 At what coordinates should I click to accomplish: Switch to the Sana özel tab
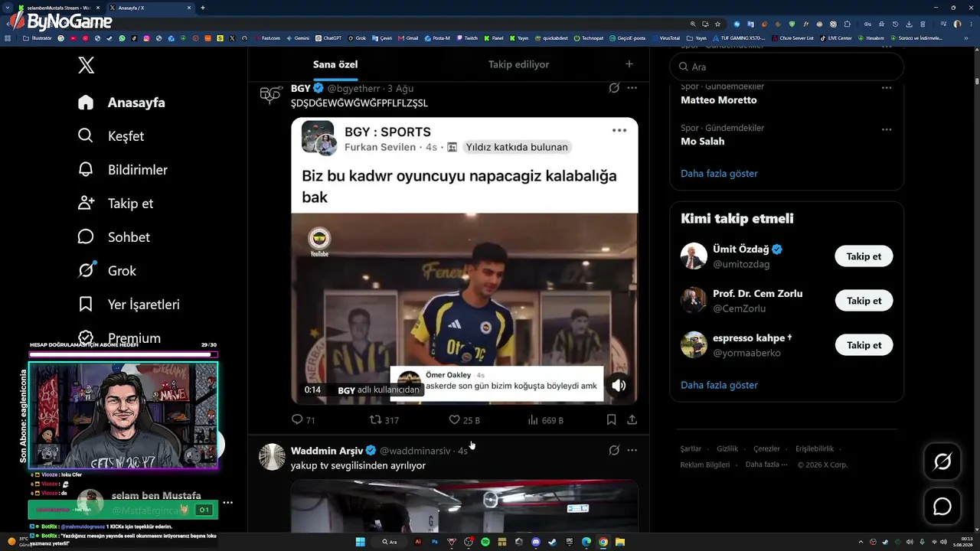(335, 64)
